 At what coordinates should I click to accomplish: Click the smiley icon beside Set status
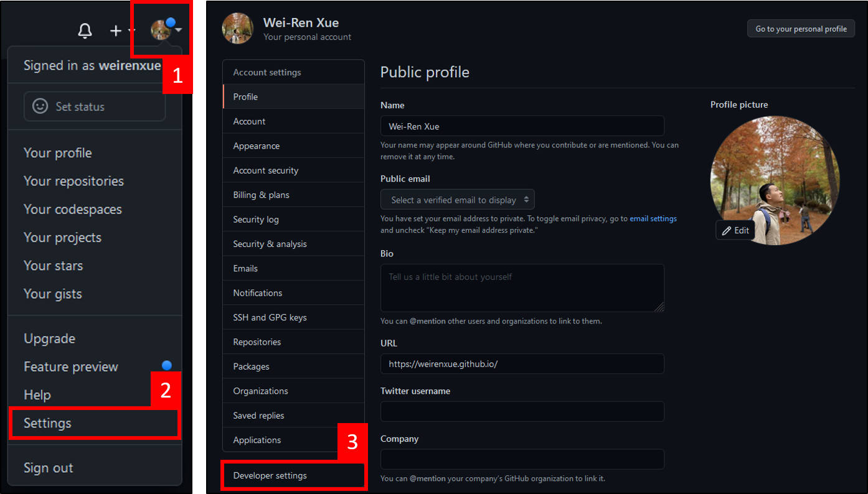[x=39, y=106]
